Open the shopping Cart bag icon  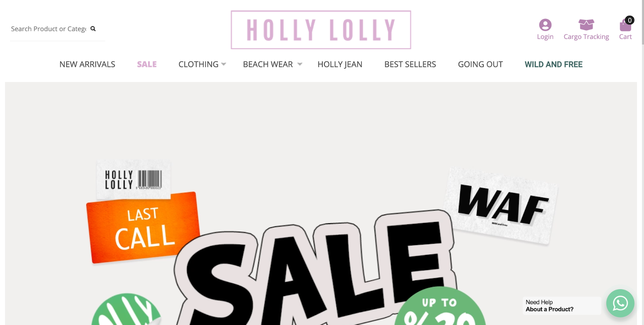click(625, 26)
